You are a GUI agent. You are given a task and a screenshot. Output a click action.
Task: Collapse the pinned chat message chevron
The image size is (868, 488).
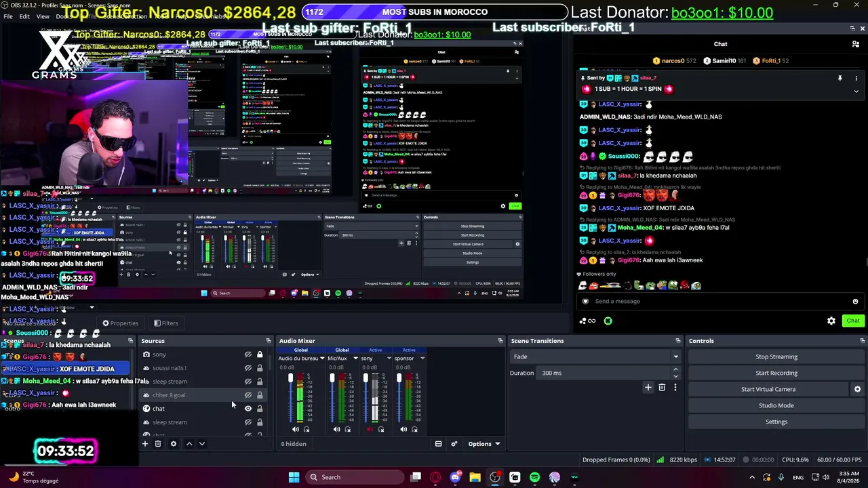(x=856, y=91)
